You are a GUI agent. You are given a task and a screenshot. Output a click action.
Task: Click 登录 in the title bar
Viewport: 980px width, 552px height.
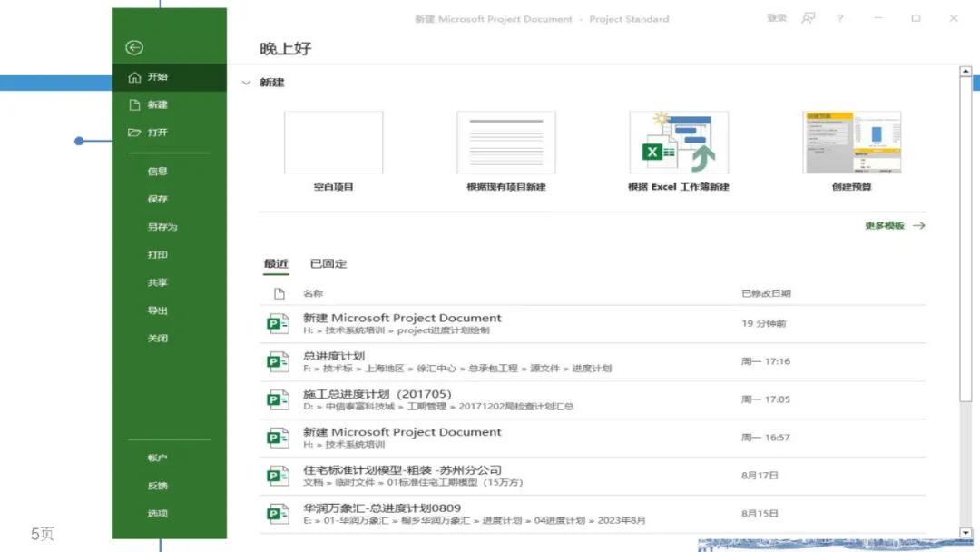point(777,18)
